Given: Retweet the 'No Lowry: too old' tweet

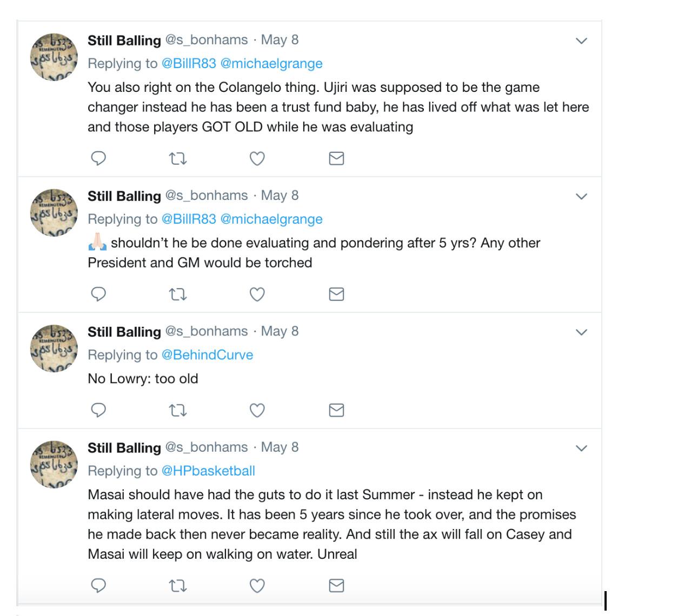Looking at the screenshot, I should point(178,410).
